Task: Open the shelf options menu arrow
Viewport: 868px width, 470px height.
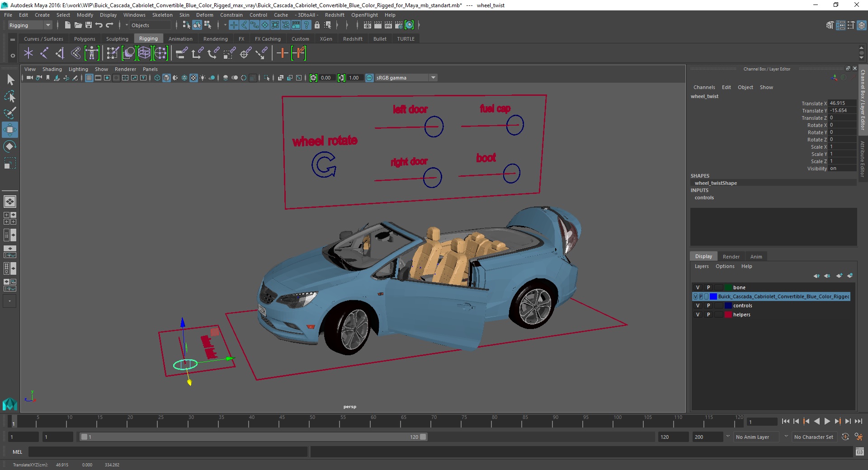Action: click(13, 56)
